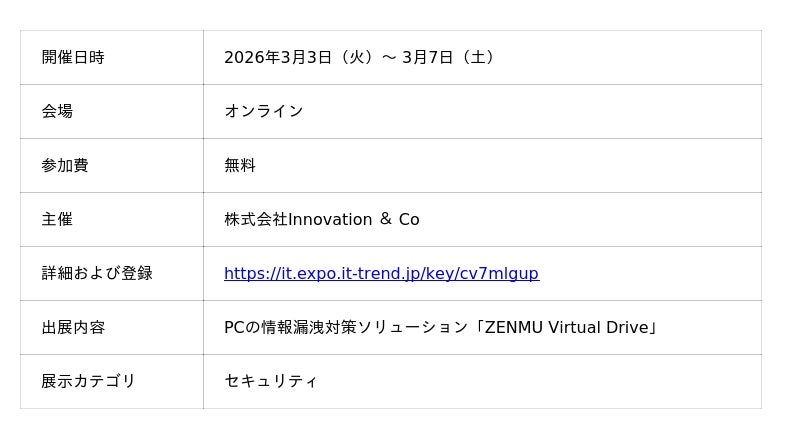800x439 pixels.
Task: Select the 会場 label cell
Action: pyautogui.click(x=57, y=111)
